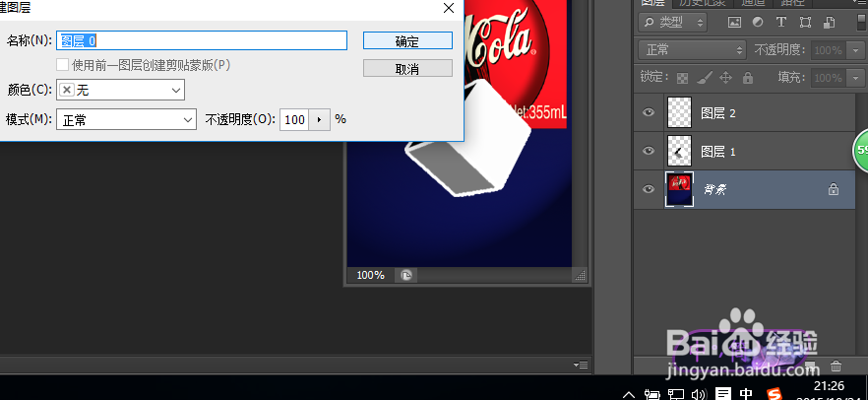Toggle the layer filtering on/off switch
The width and height of the screenshot is (868, 400).
pos(861,23)
